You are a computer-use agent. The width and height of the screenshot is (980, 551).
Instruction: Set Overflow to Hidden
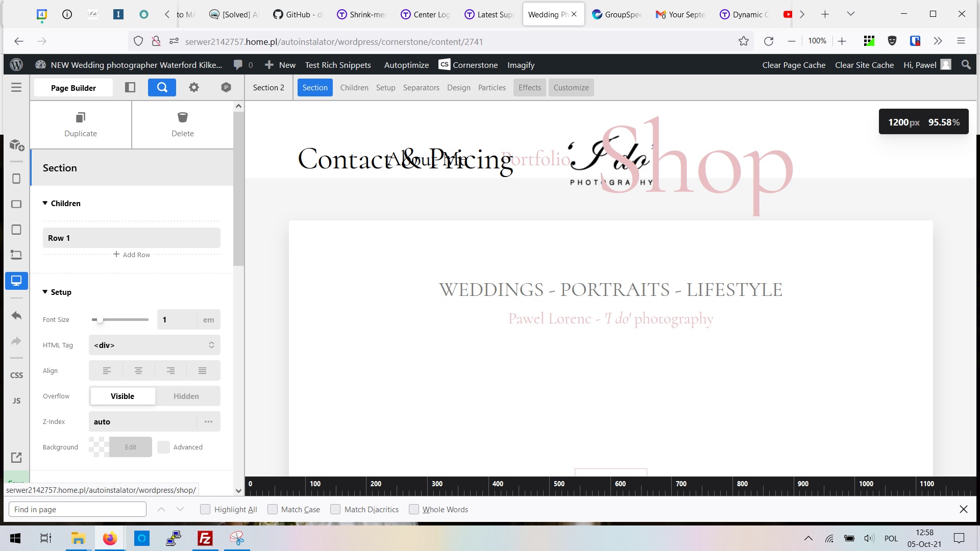[x=186, y=396]
